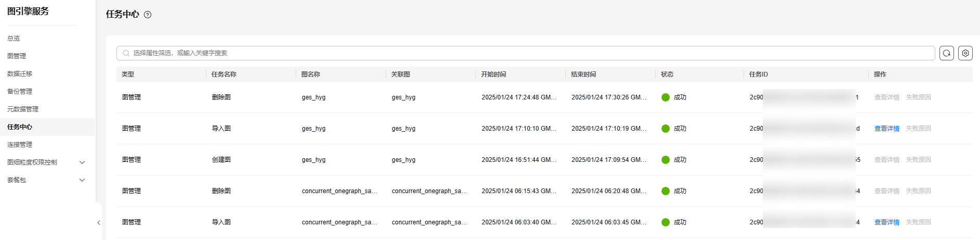Click the 开始时间 column header
980x240 pixels.
click(494, 74)
